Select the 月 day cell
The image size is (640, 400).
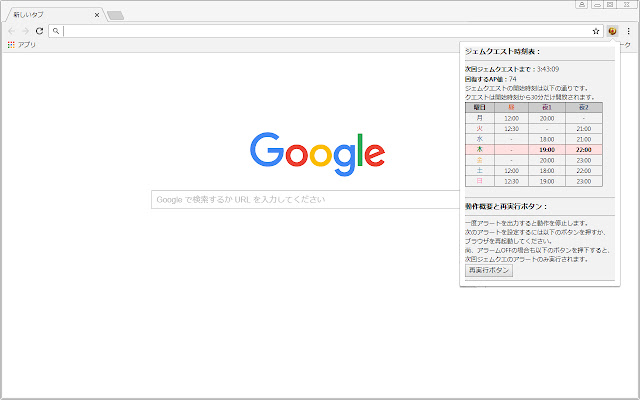coord(480,118)
